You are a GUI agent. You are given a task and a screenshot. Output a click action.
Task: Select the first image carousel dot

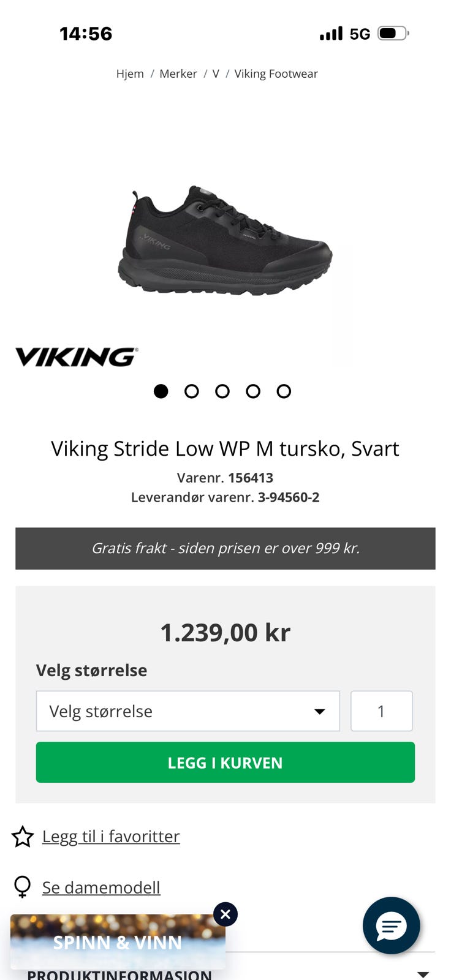click(161, 391)
